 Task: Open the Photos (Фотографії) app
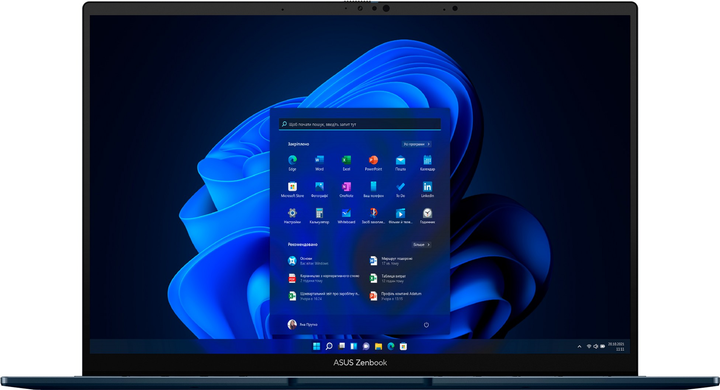tap(319, 187)
